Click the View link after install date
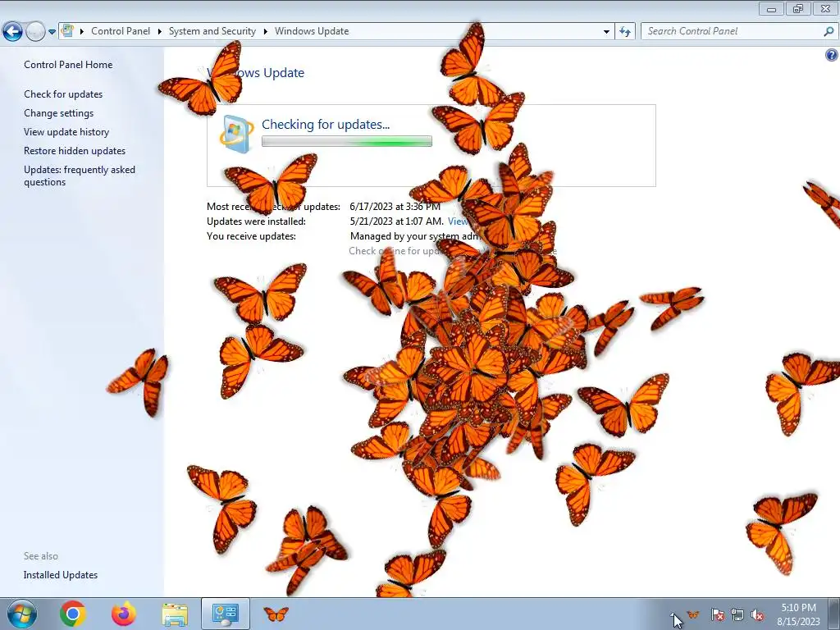 [x=458, y=221]
